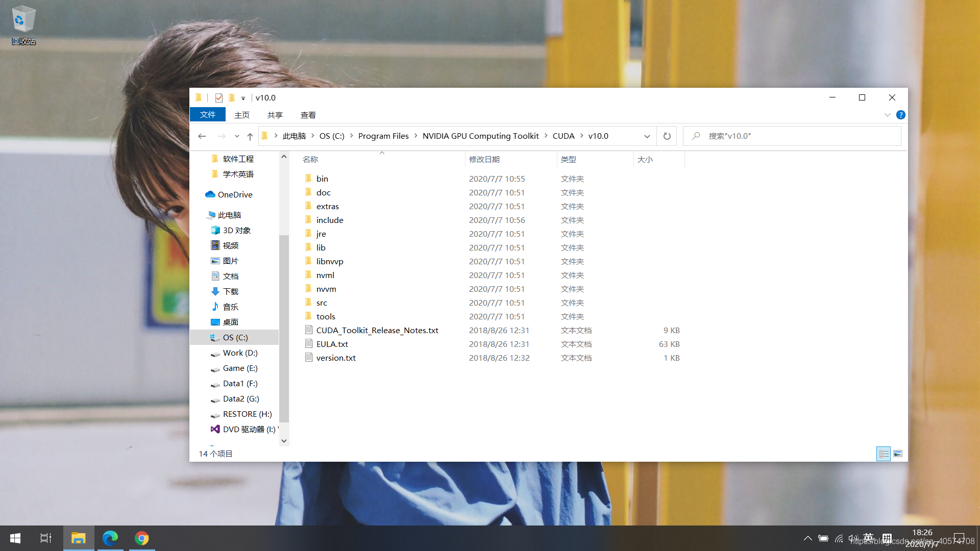Viewport: 980px width, 551px height.
Task: Switch to large thumbnails view layout
Action: (898, 454)
